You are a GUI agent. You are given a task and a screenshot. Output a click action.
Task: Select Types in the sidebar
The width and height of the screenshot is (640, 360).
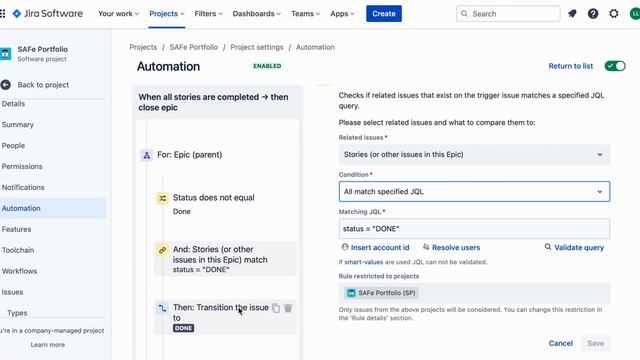point(17,313)
